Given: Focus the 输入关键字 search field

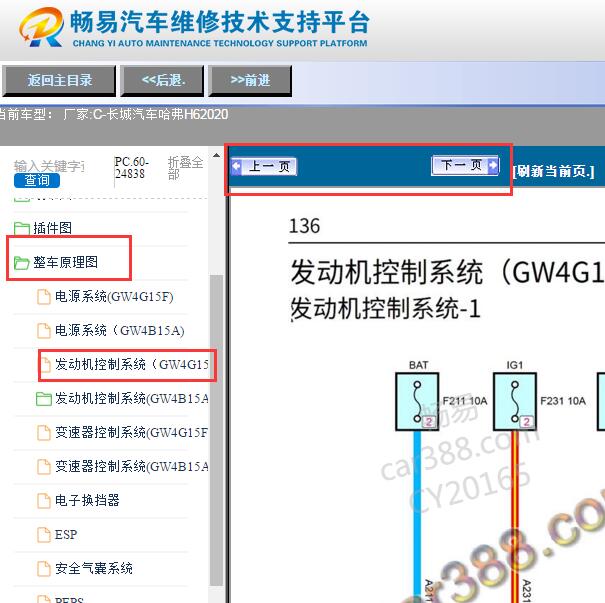Looking at the screenshot, I should click(x=49, y=166).
